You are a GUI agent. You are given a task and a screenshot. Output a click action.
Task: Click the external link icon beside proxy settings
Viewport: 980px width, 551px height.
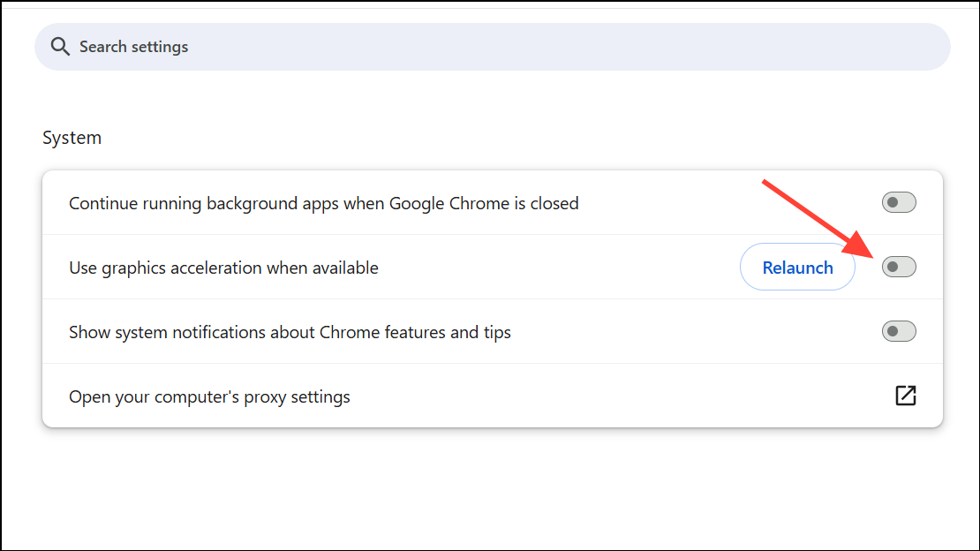tap(905, 396)
